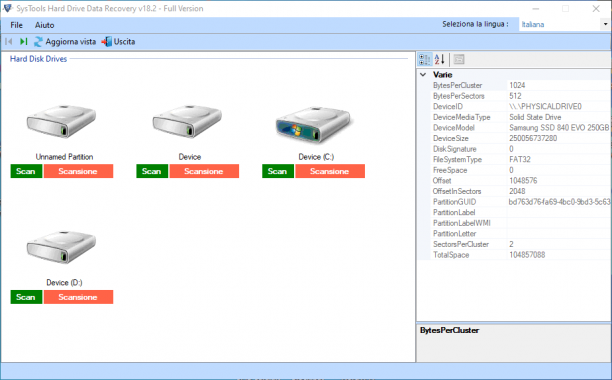Select the DiskSignature property row
The image size is (612, 380).
click(x=520, y=149)
